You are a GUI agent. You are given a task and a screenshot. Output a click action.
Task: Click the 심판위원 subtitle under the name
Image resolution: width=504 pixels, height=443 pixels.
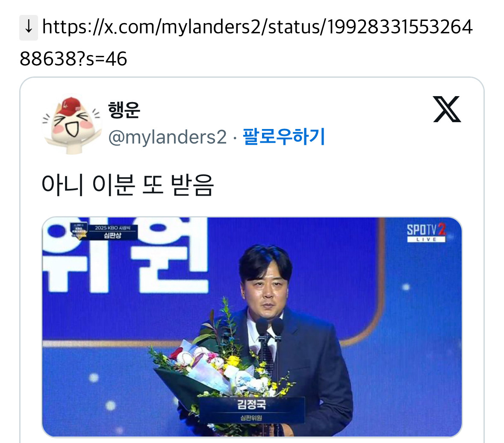251,418
